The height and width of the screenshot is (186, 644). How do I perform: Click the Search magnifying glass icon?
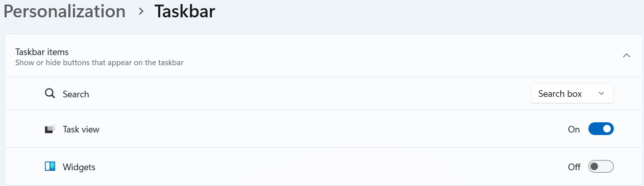tap(49, 94)
